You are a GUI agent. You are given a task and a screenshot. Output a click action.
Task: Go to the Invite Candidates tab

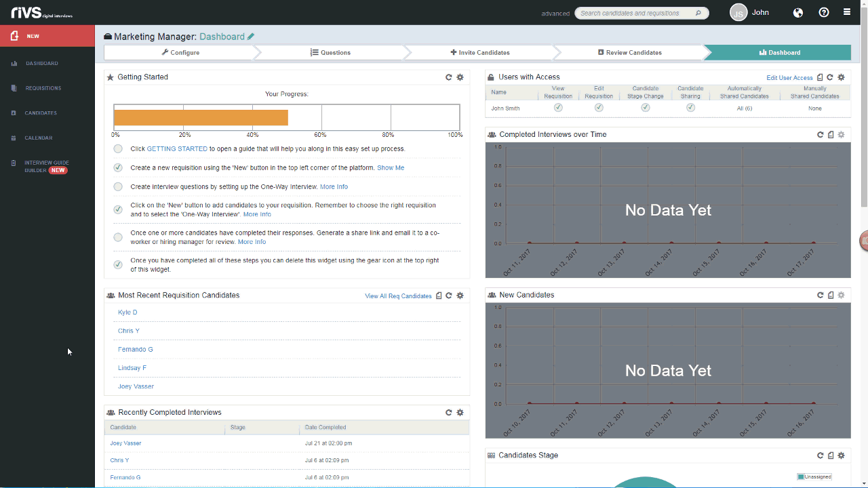click(480, 52)
